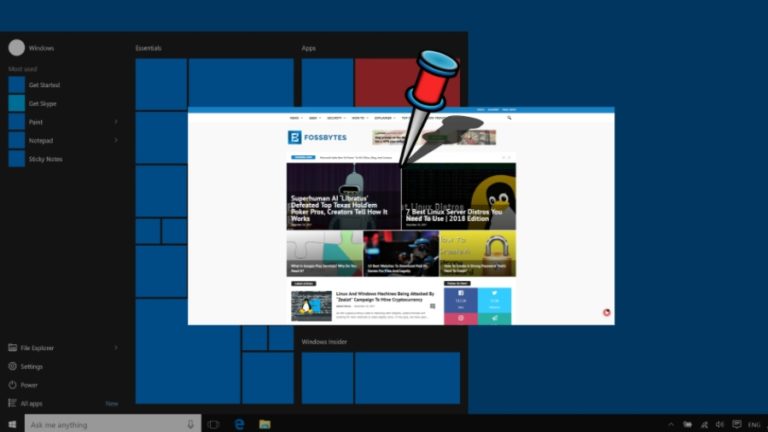Viewport: 768px width, 432px height.
Task: Click the network icon in the system tray
Action: (x=704, y=424)
